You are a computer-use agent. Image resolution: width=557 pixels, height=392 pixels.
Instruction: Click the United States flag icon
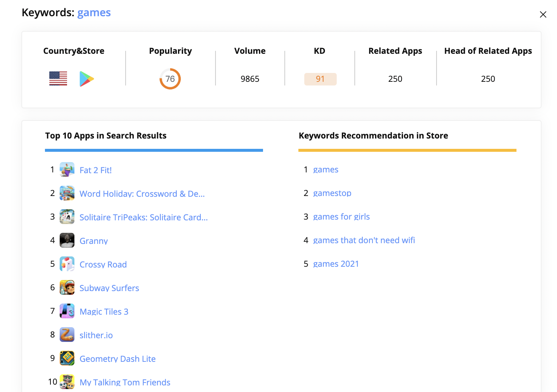click(x=58, y=78)
